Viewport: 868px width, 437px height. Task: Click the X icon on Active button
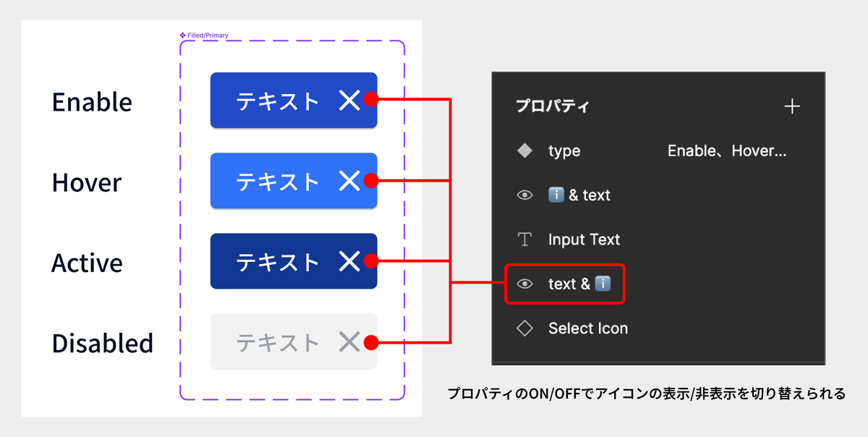point(349,261)
